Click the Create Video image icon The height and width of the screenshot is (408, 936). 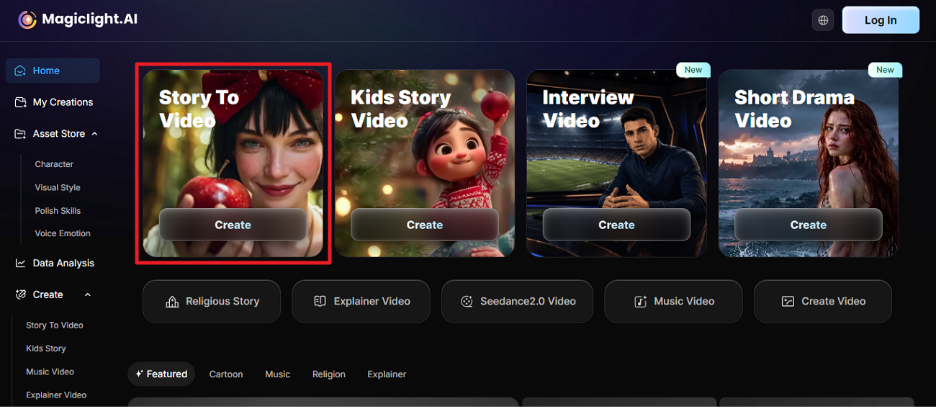pos(788,302)
